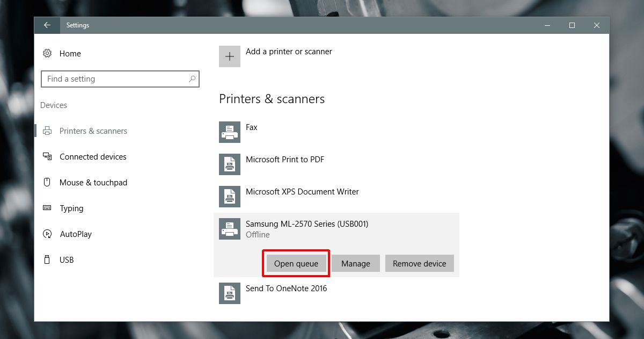The width and height of the screenshot is (644, 339).
Task: Select the Devices section heading
Action: [x=53, y=105]
